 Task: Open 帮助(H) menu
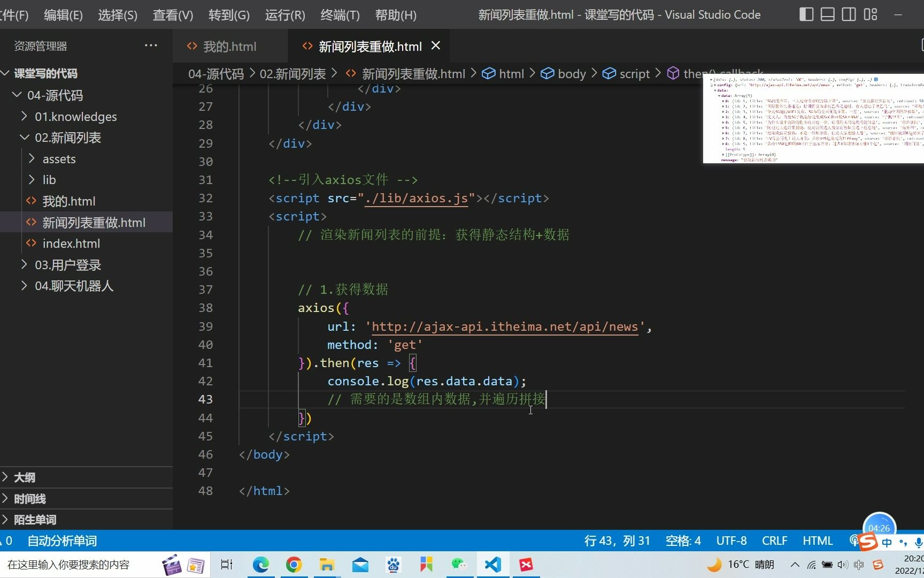click(396, 15)
